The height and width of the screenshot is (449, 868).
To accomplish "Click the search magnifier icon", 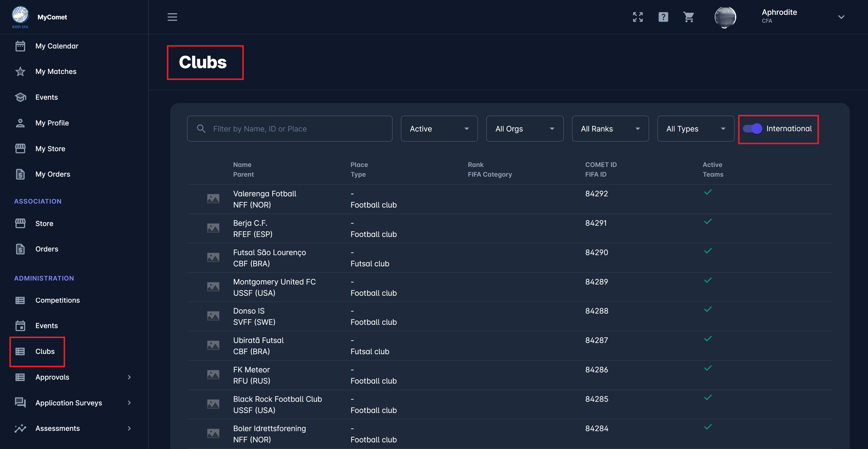I will [201, 129].
